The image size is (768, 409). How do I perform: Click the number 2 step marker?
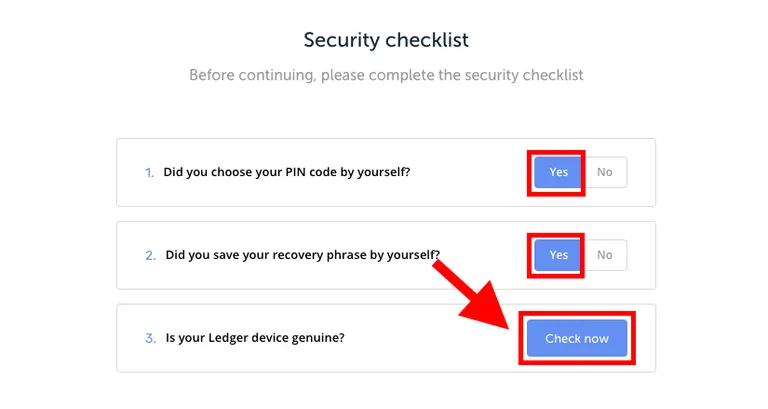click(150, 255)
